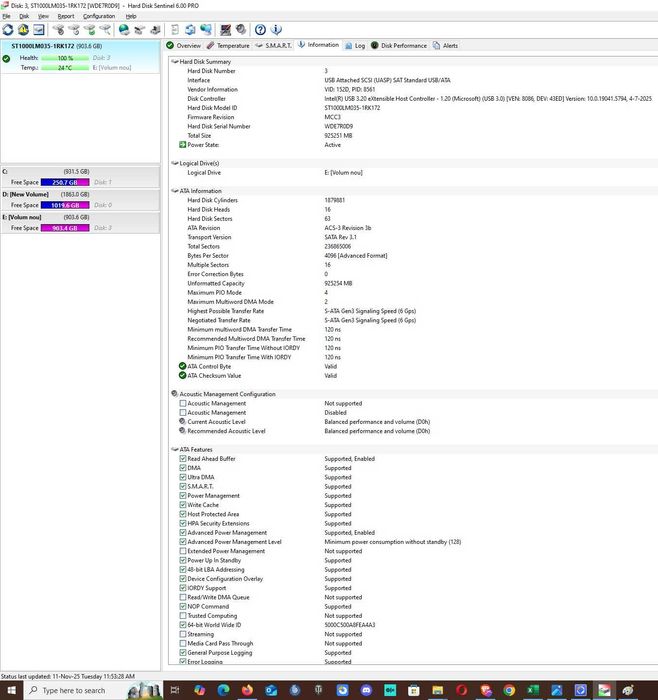Screen dimensions: 658x700
Task: Collapse Acoustic Management Configuration section
Action: click(175, 394)
